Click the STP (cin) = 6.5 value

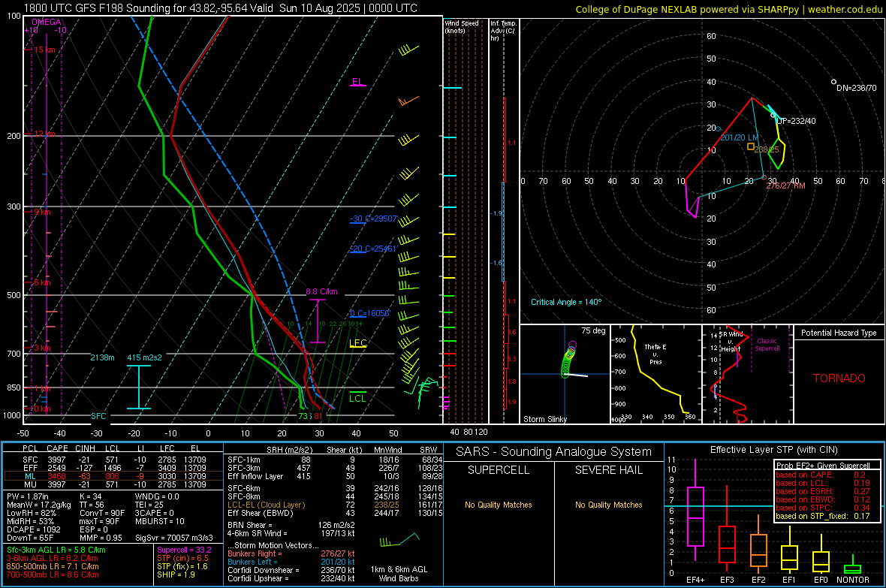click(182, 558)
